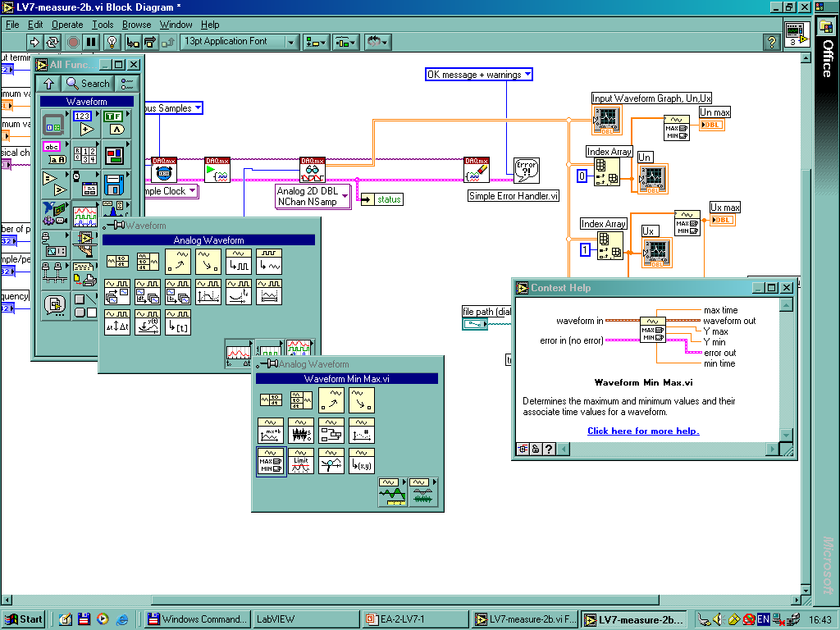
Task: Open the String subpalette
Action: coord(55,154)
